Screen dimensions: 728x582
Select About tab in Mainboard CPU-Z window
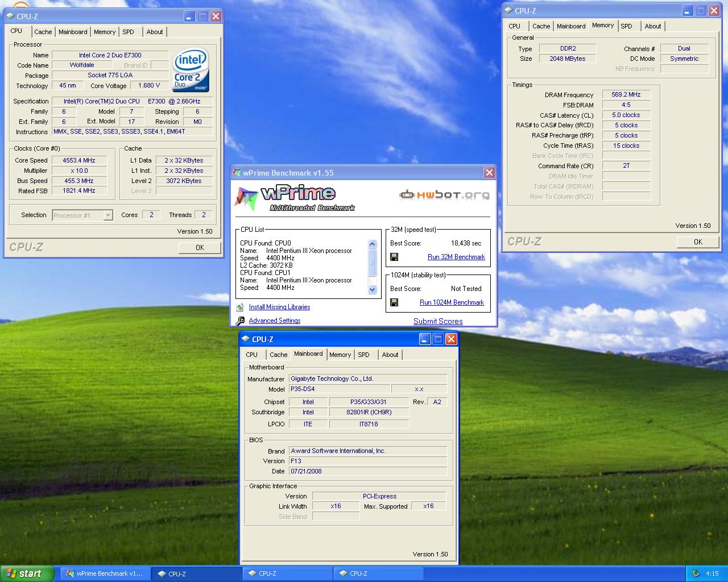(x=390, y=355)
